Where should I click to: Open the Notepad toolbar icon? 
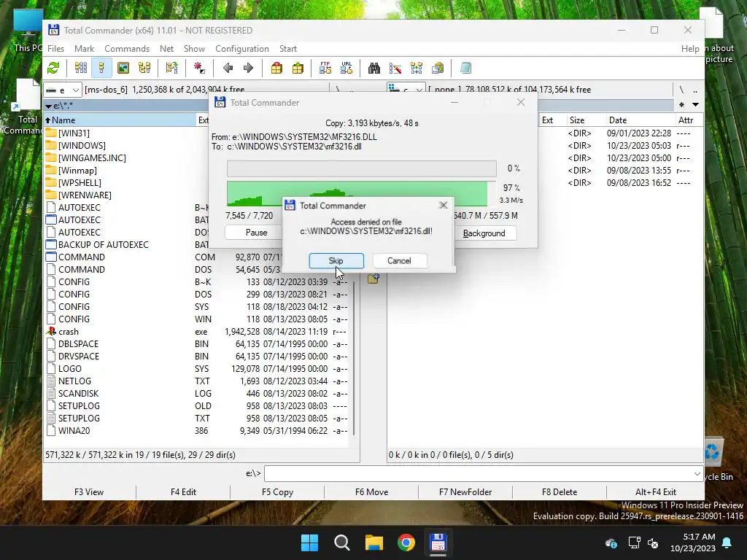tap(465, 68)
